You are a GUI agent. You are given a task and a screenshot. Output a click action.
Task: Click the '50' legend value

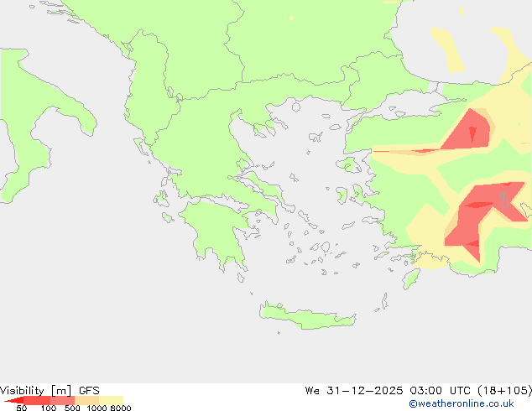tap(21, 408)
